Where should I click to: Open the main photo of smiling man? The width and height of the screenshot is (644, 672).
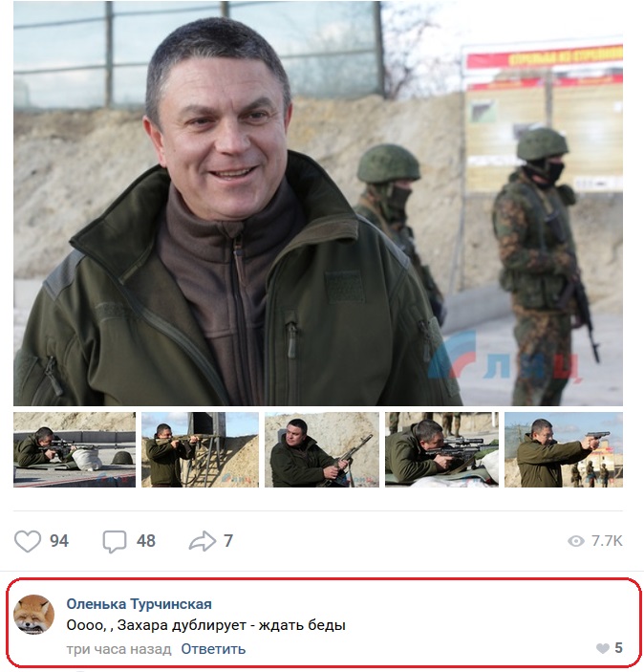(318, 204)
